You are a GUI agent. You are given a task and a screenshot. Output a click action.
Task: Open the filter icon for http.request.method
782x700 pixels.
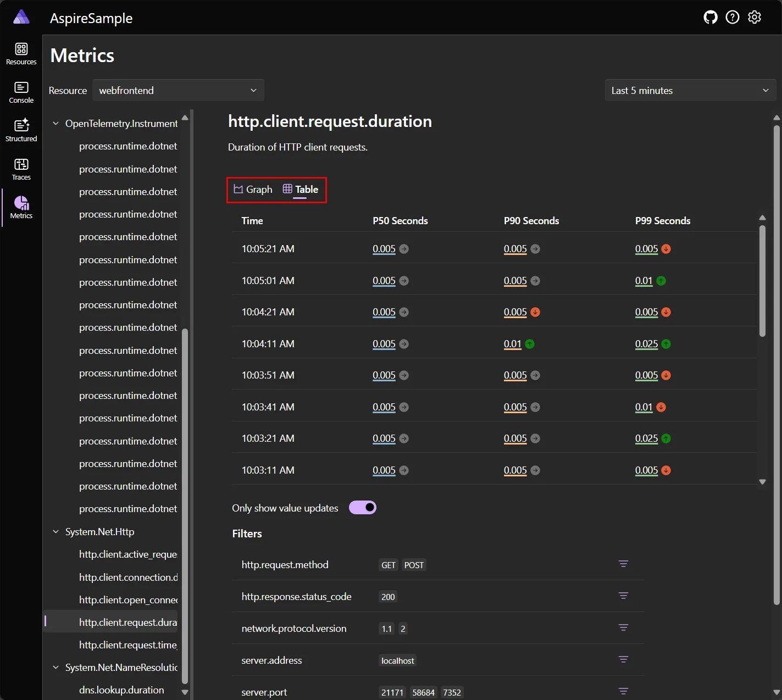(623, 564)
